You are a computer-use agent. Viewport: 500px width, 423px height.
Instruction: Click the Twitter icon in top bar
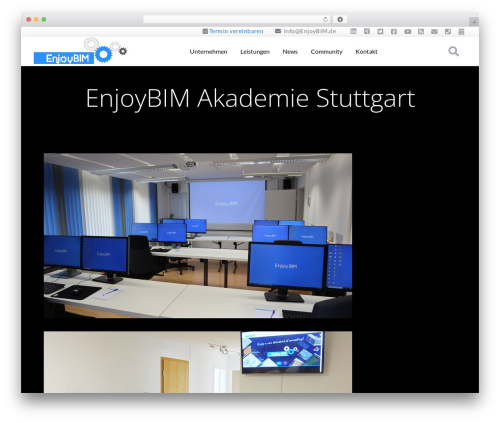(380, 31)
